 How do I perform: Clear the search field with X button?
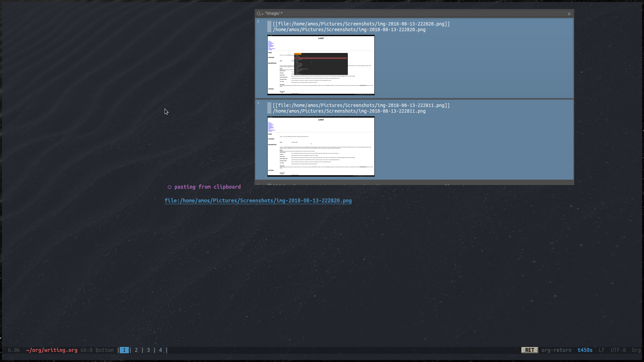click(569, 14)
